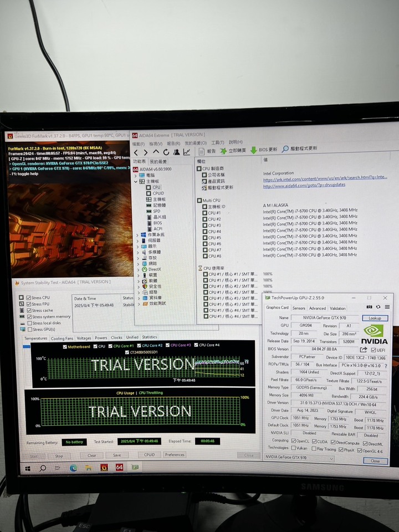
Task: Click Save button in stability test
Action: (x=117, y=455)
